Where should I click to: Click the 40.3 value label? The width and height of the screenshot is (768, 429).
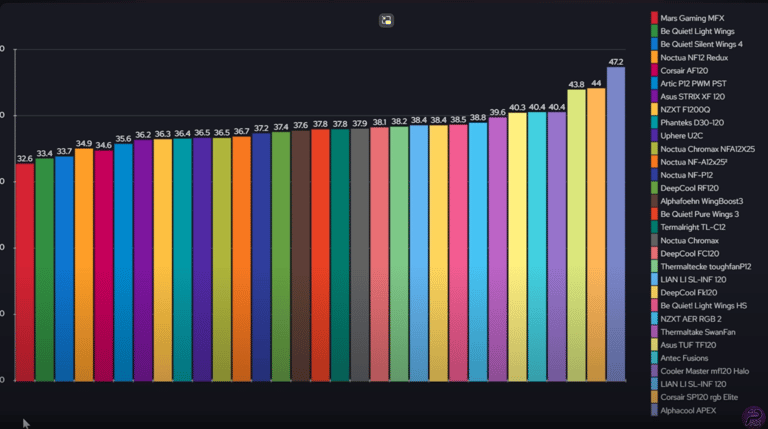tap(517, 107)
